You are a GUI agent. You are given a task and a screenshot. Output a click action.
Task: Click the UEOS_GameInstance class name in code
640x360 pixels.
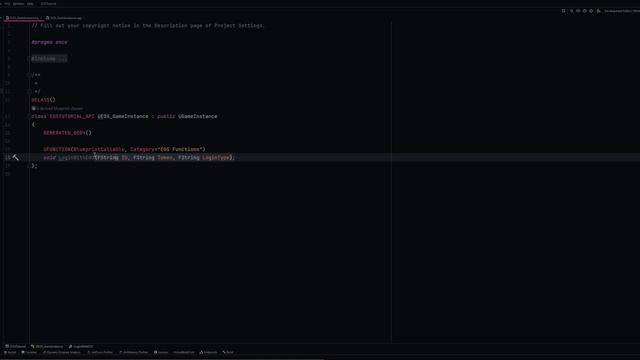point(123,116)
